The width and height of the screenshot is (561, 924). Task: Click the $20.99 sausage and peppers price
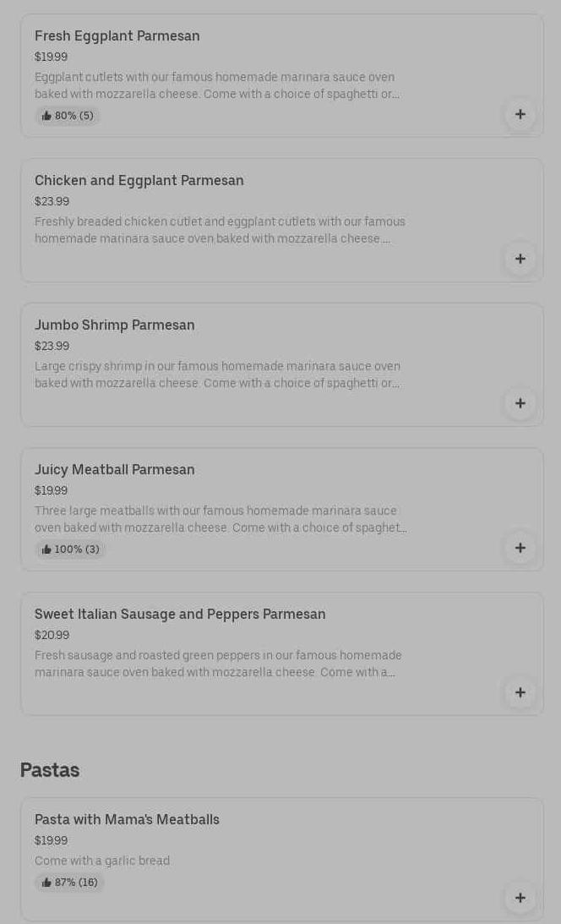click(x=52, y=635)
